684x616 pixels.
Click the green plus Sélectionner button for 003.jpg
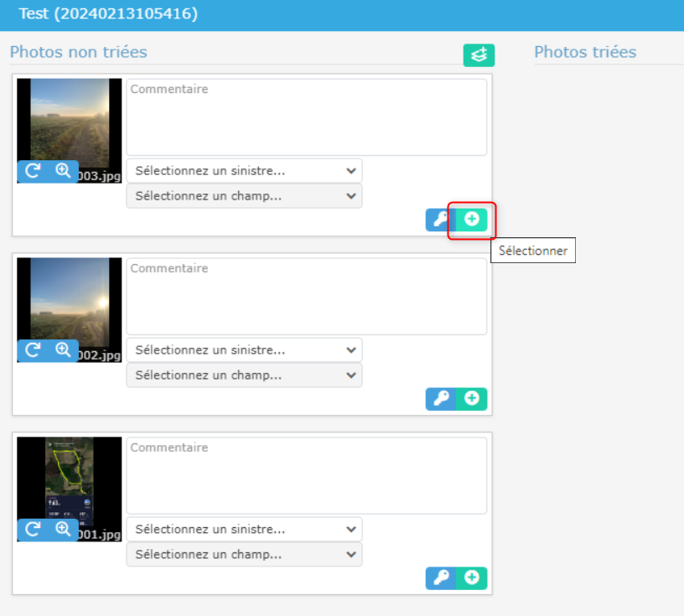coord(472,220)
